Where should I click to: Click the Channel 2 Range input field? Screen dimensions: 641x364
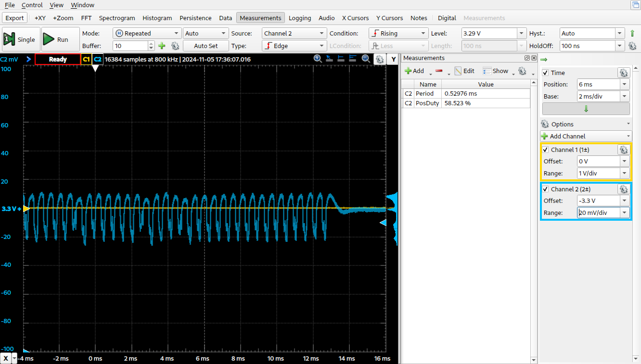(x=599, y=213)
